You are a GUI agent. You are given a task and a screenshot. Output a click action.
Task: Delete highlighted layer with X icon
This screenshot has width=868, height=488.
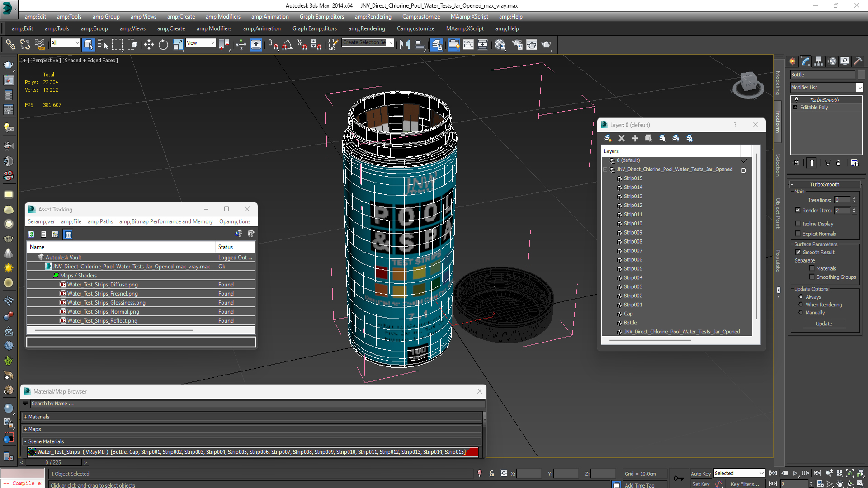point(622,138)
